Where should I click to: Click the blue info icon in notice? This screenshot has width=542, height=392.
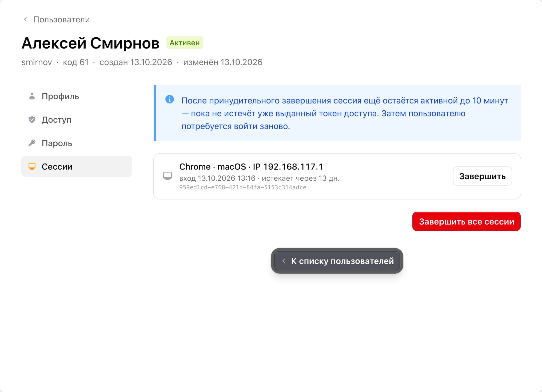click(170, 99)
